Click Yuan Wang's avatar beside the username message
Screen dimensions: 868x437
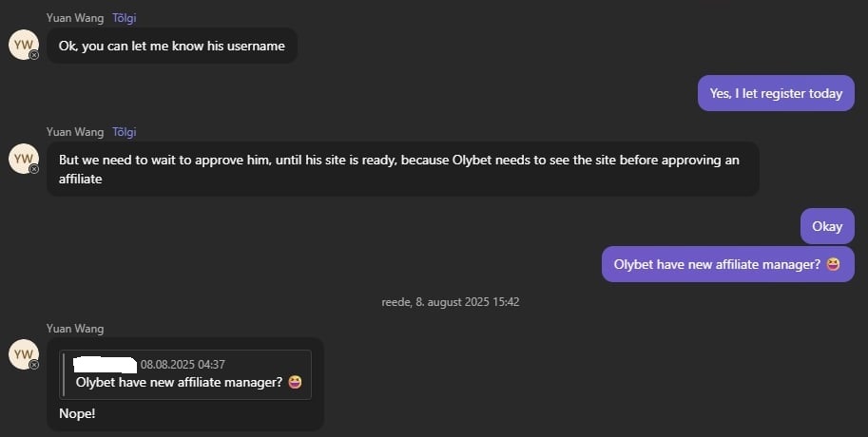coord(22,45)
